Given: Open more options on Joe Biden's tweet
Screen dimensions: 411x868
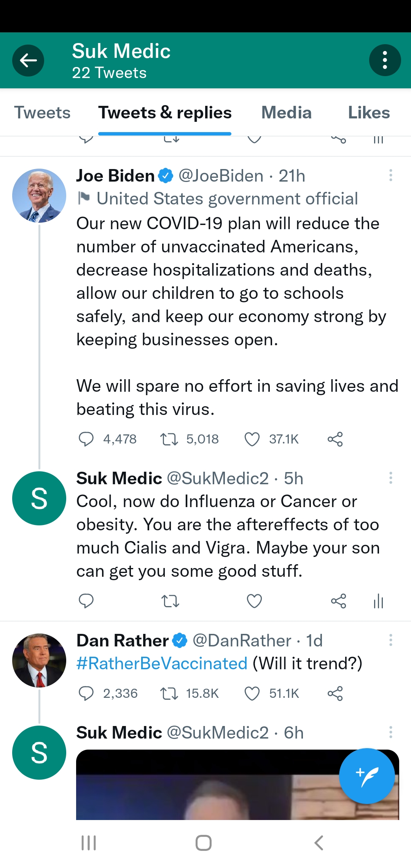Looking at the screenshot, I should click(x=390, y=176).
